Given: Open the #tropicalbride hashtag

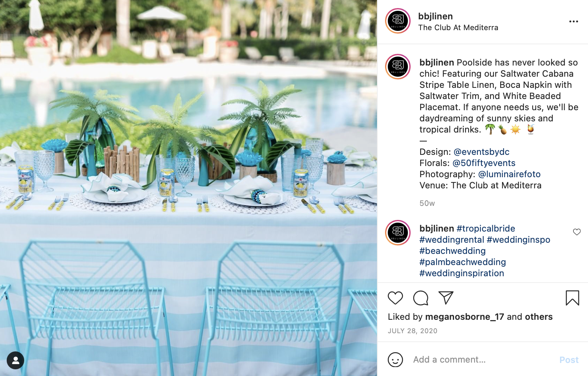Looking at the screenshot, I should pyautogui.click(x=486, y=229).
